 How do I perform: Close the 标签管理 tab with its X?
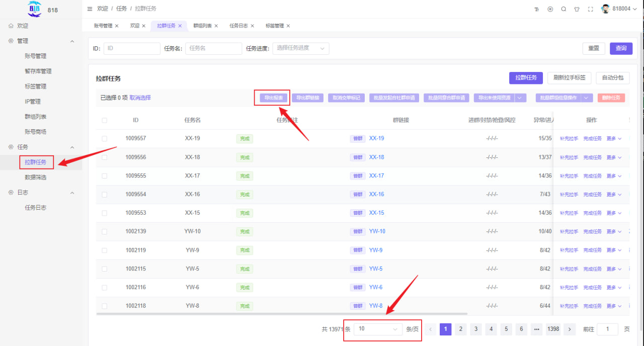point(288,26)
